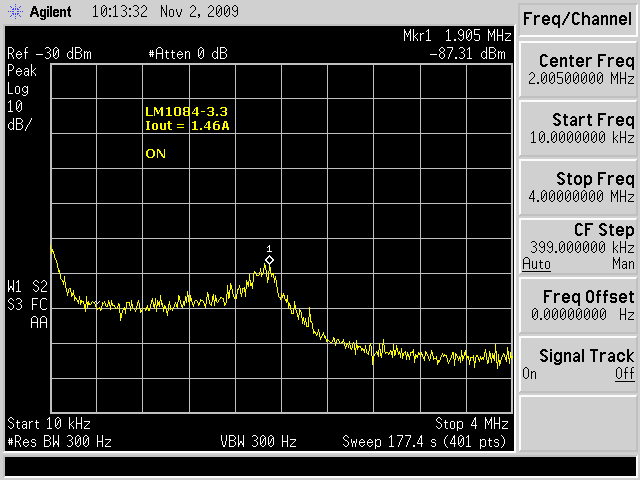Click the 10:13:32 time display
The image size is (640, 480).
[x=120, y=11]
